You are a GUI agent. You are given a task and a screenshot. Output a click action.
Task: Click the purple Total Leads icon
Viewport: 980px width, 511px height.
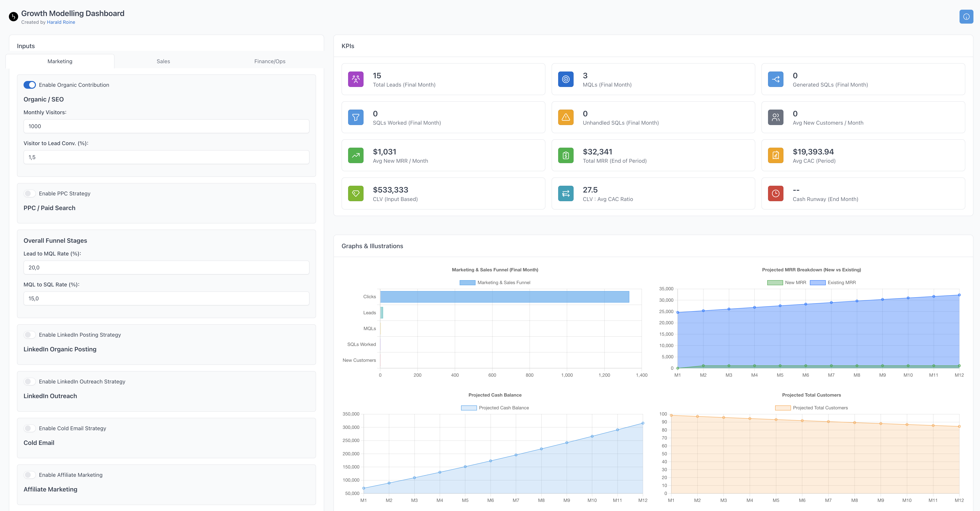(356, 79)
